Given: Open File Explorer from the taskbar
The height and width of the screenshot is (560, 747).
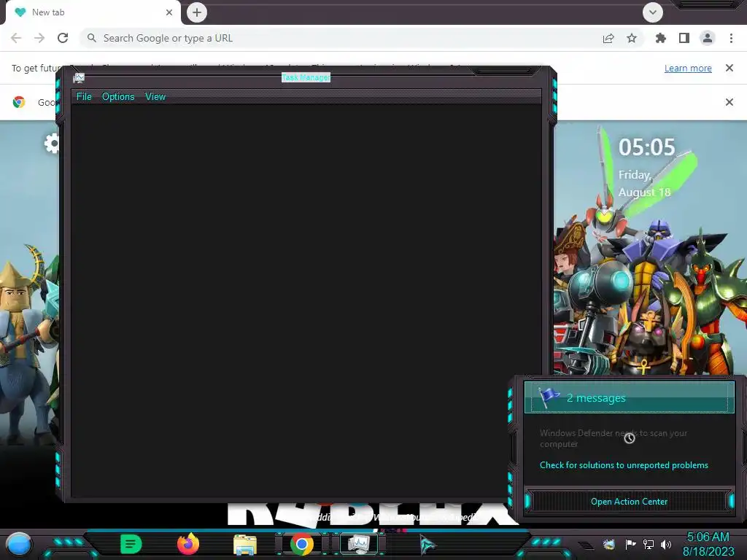Looking at the screenshot, I should click(x=245, y=545).
